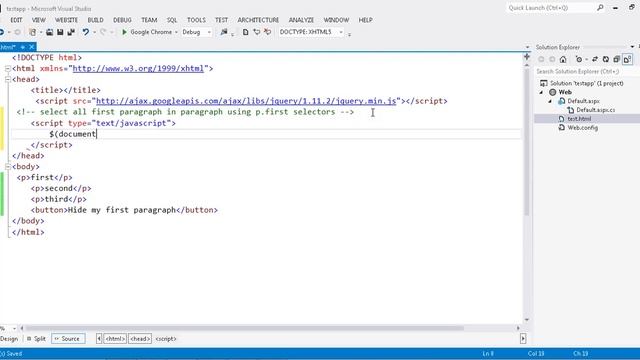Open the ARCHITECTURE menu

tap(258, 20)
